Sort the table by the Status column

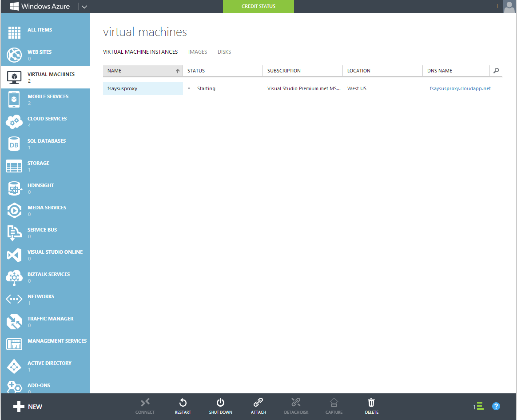223,71
